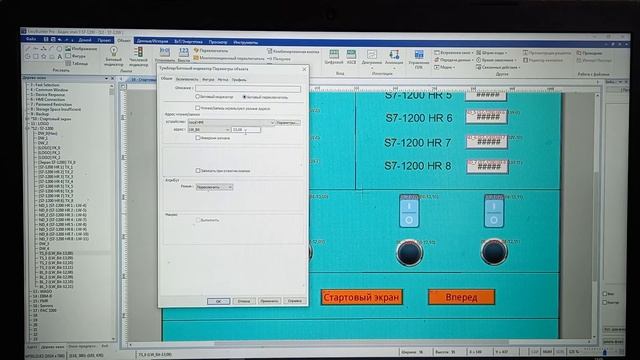The image size is (640, 360).
Task: Open the Цифровой view ribbon icon
Action: 334,57
